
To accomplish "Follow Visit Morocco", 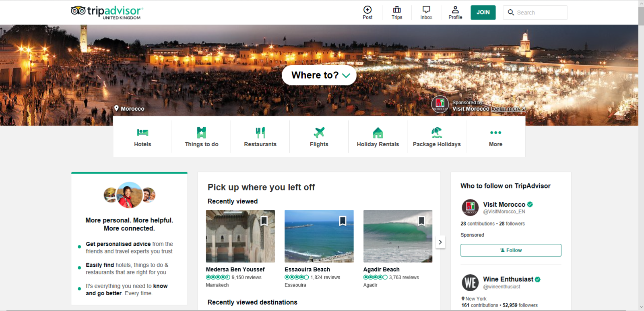I will (511, 250).
